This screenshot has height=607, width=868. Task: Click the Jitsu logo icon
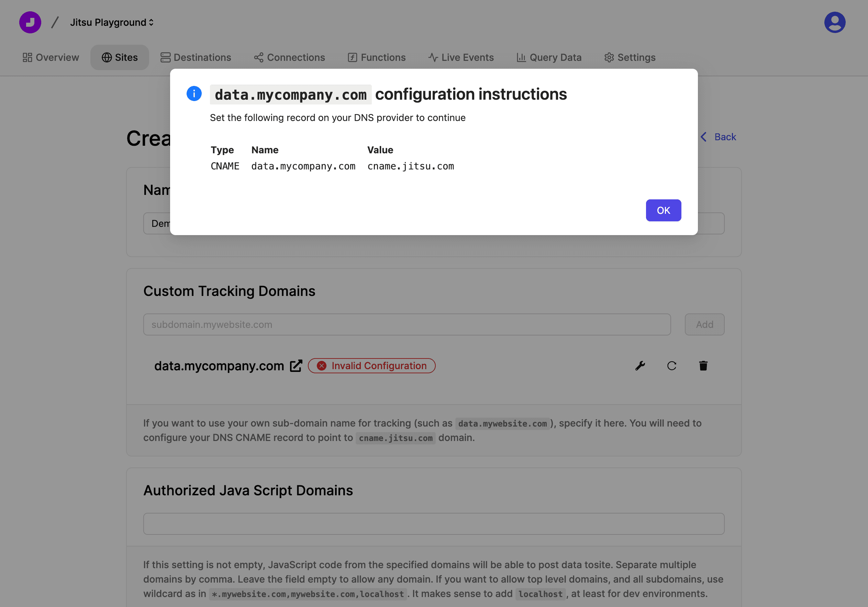tap(30, 22)
